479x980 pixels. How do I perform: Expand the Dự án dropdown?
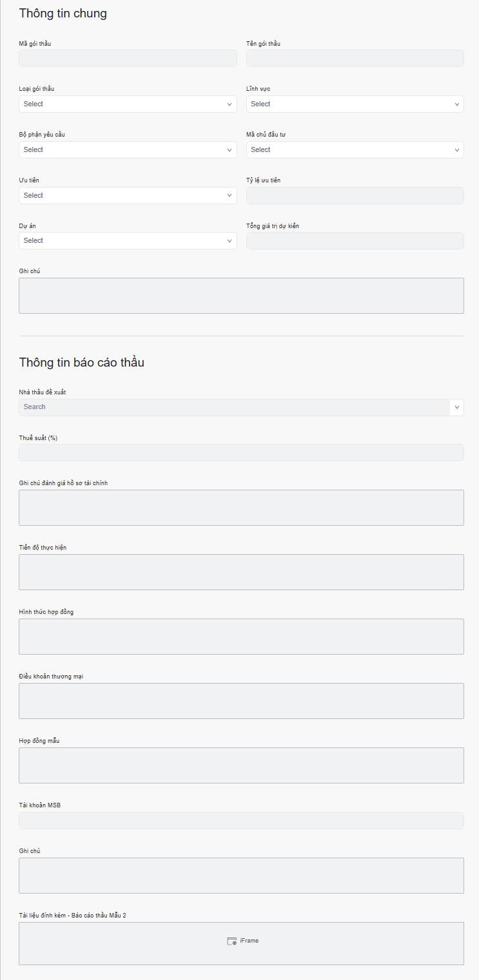(128, 241)
